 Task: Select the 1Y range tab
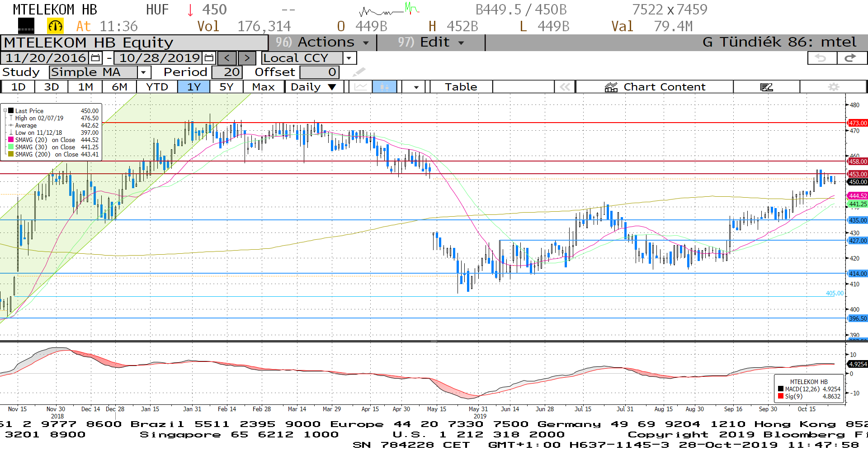pos(194,87)
